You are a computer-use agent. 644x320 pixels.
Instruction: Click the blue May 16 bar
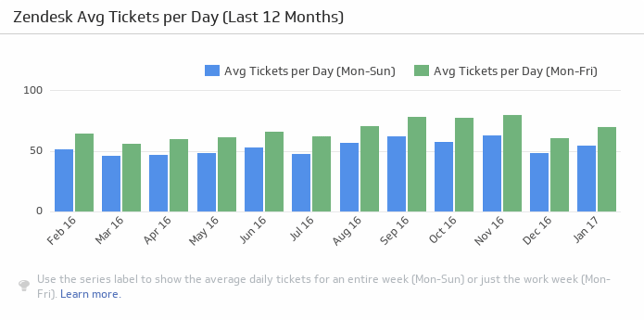pyautogui.click(x=207, y=182)
